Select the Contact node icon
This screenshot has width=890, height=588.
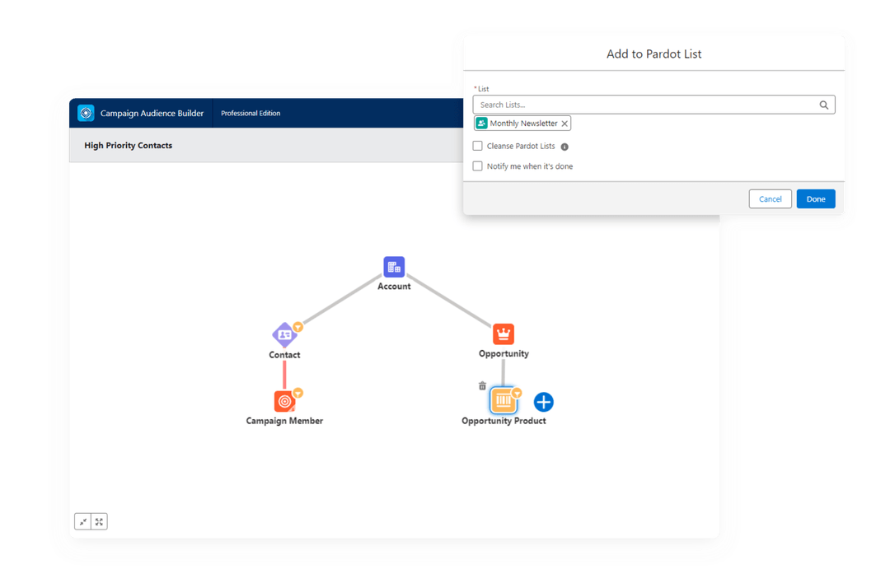pos(284,334)
